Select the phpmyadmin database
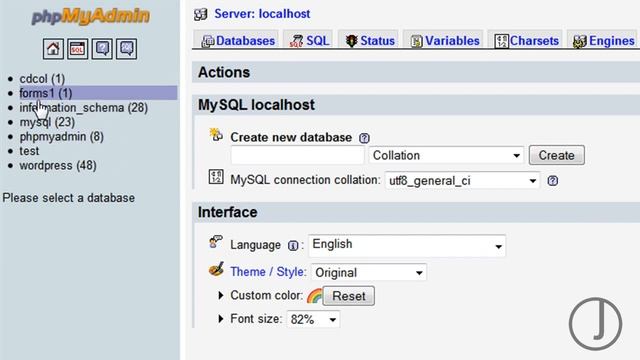Viewport: 640px width, 360px height. click(x=61, y=136)
